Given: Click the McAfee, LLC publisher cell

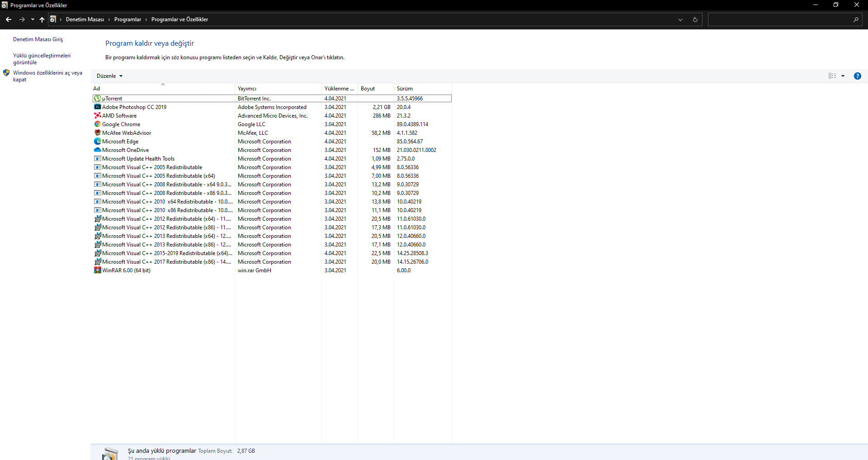Looking at the screenshot, I should coord(253,133).
